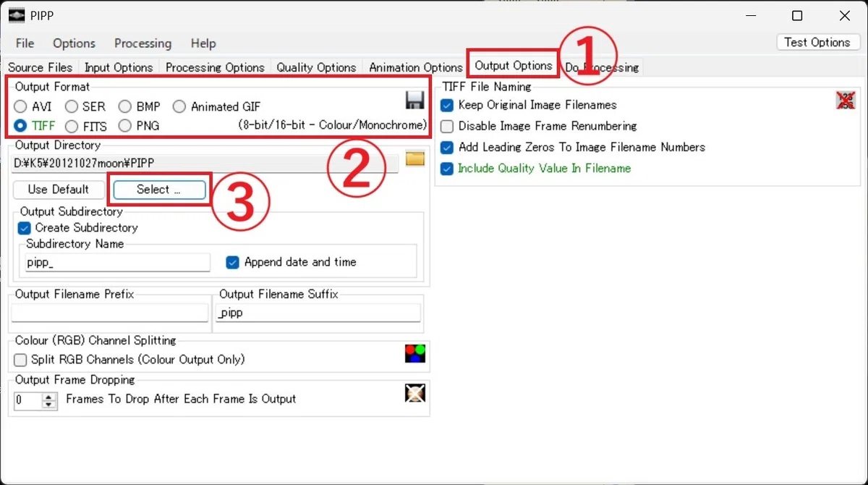The image size is (868, 485).
Task: Click the Output Filename Prefix field
Action: 110,313
